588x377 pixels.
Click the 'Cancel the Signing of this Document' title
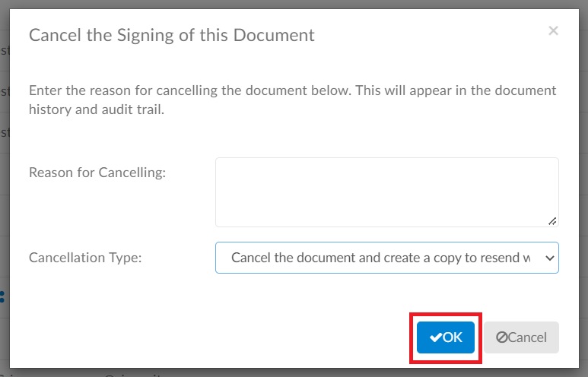click(172, 35)
